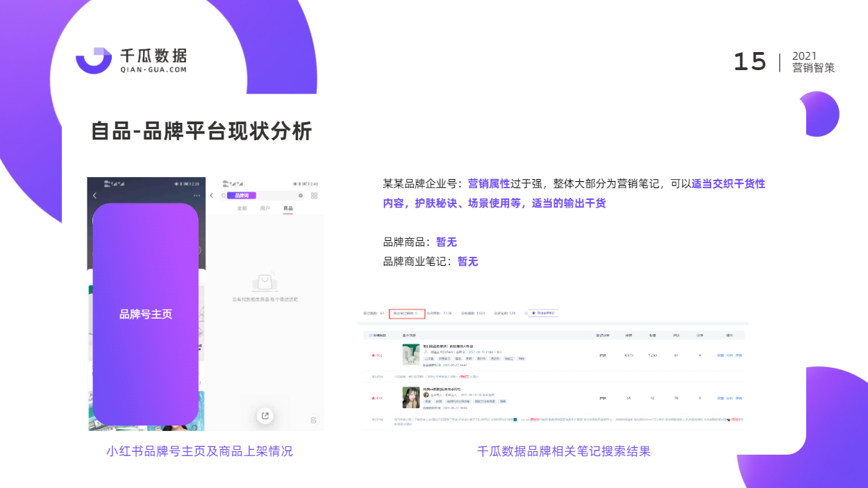Screen dimensions: 868x488
Task: Click the heat value 502
Action: point(378,355)
